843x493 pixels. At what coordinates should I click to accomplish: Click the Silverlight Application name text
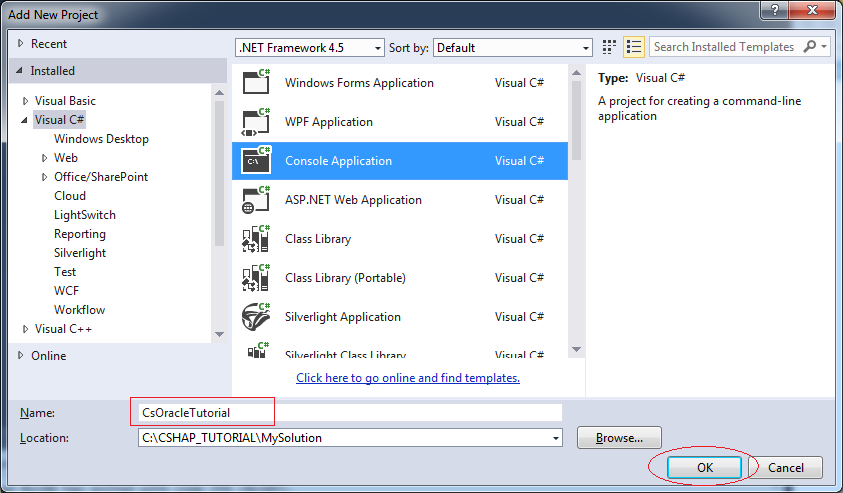coord(342,317)
